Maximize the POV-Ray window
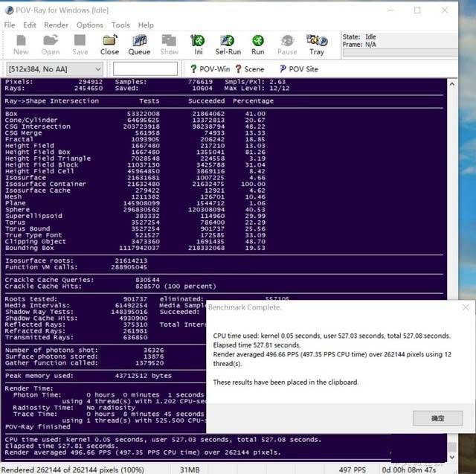Image resolution: width=476 pixels, height=474 pixels. 417,10
